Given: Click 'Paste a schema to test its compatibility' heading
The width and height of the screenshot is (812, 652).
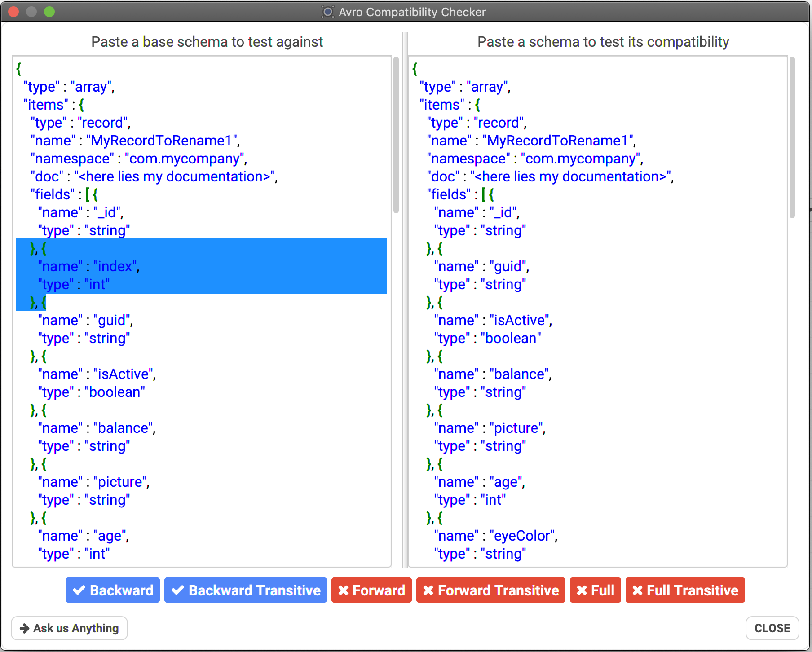Looking at the screenshot, I should 603,42.
